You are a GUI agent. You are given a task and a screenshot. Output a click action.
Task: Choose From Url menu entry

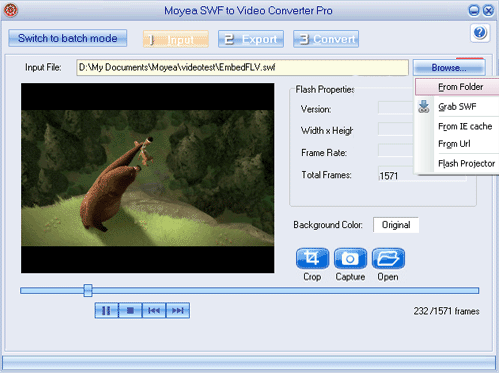point(454,144)
